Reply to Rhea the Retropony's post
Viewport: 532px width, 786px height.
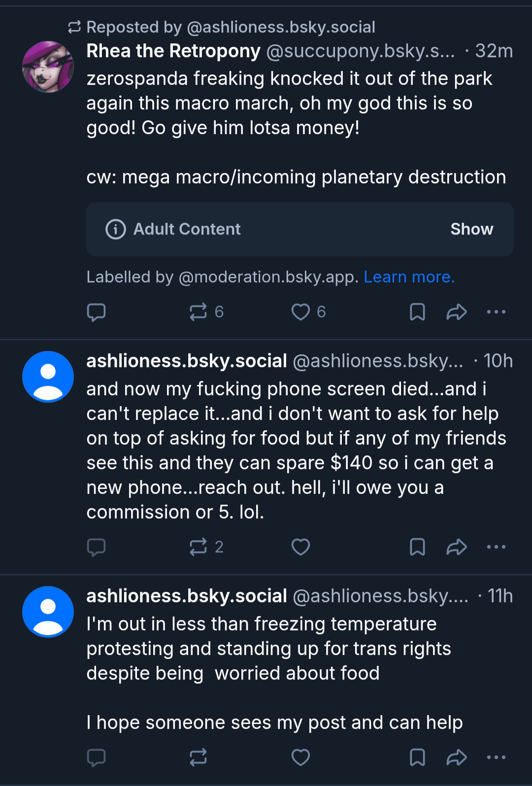tap(96, 312)
